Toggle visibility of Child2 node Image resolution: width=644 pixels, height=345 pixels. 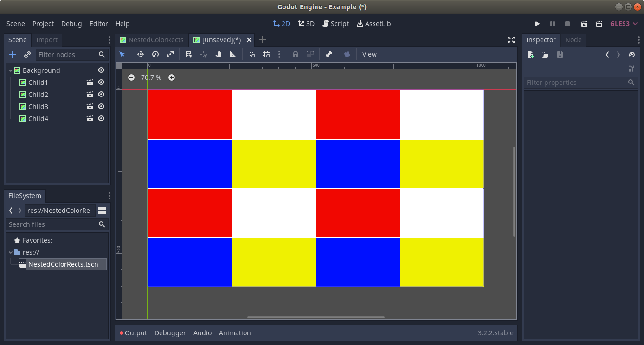101,94
